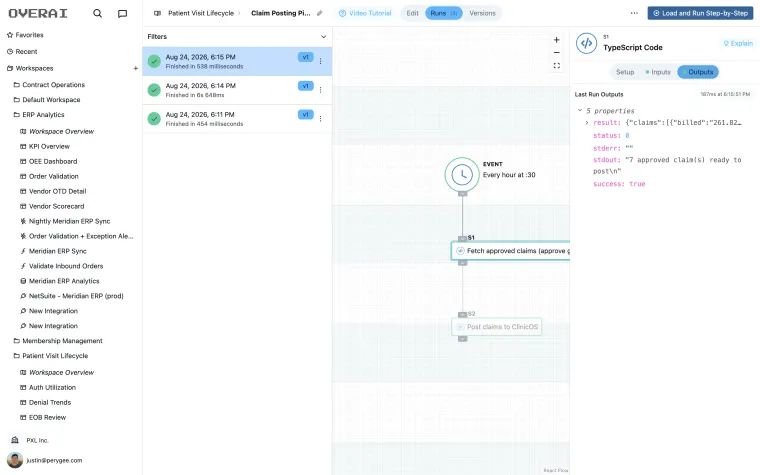The height and width of the screenshot is (475, 760).
Task: Open kebab menu for 6:14 PM run
Action: point(320,90)
